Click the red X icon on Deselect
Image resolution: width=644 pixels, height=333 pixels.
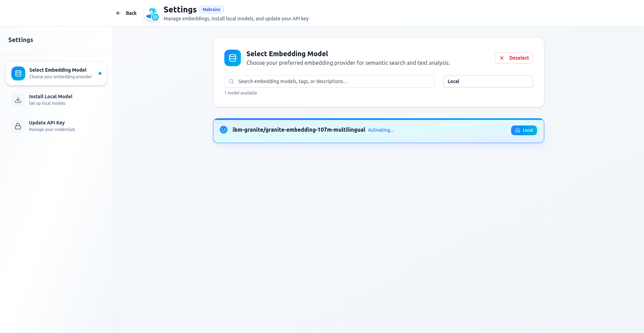click(x=502, y=58)
